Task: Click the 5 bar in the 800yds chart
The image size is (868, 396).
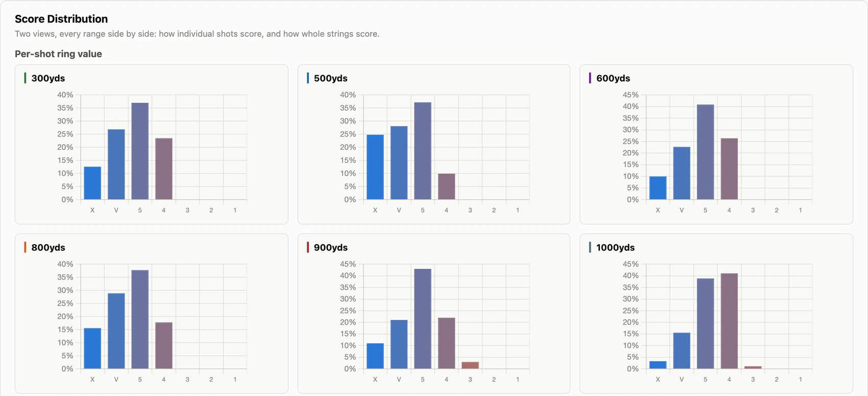Action: [140, 319]
